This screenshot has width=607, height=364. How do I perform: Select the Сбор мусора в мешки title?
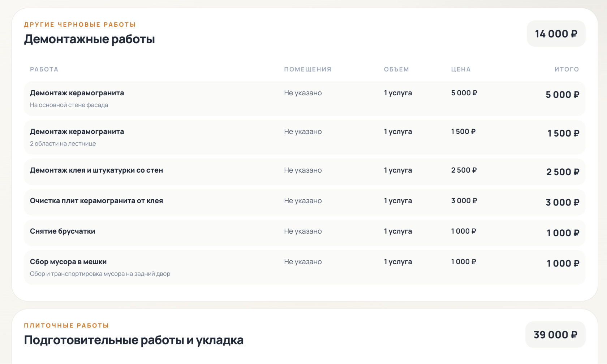click(x=68, y=262)
